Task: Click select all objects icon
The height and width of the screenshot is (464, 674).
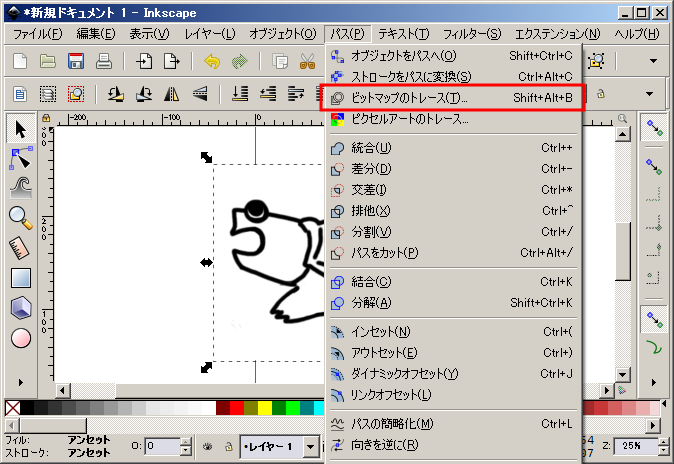Action: [20, 93]
